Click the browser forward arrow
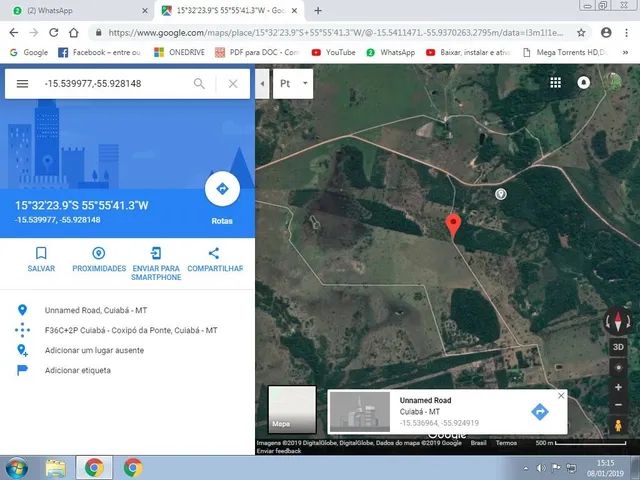 [34, 33]
